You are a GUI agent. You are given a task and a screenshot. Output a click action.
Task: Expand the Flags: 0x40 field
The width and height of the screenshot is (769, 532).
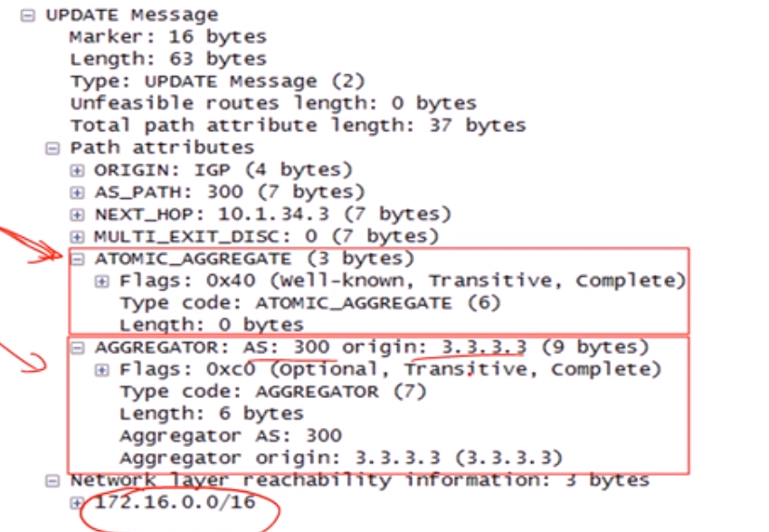(x=101, y=281)
